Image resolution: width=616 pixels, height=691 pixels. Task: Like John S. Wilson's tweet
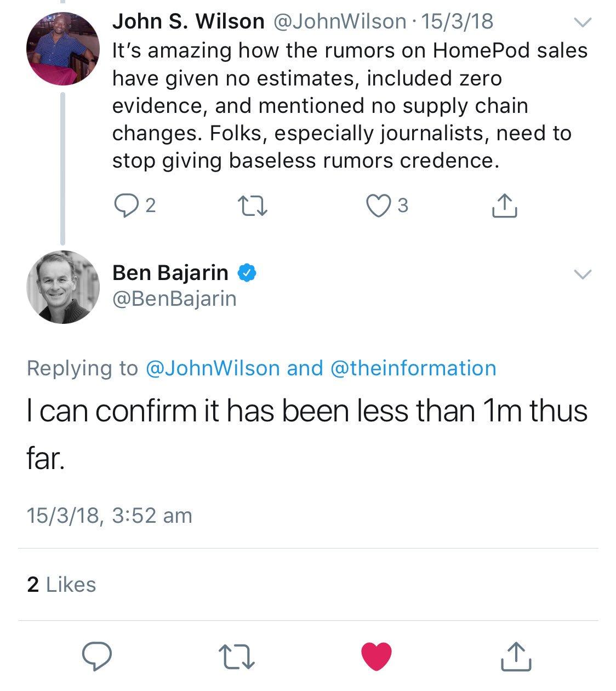(377, 206)
